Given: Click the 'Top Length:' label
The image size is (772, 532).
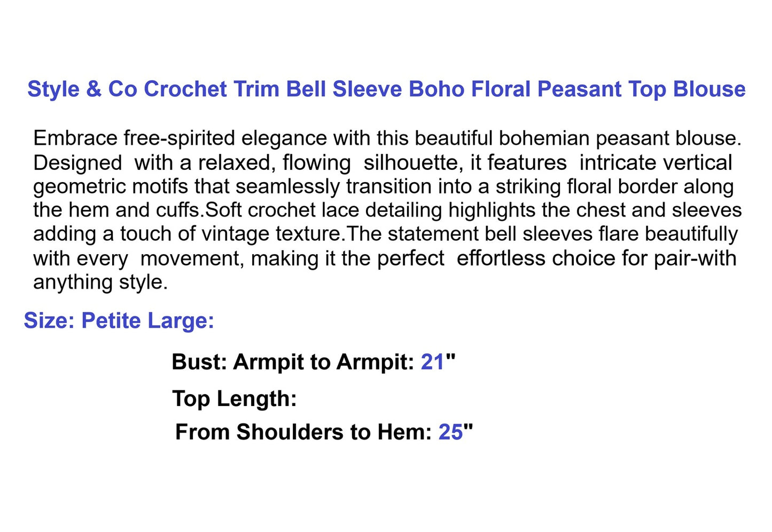Looking at the screenshot, I should [x=235, y=400].
